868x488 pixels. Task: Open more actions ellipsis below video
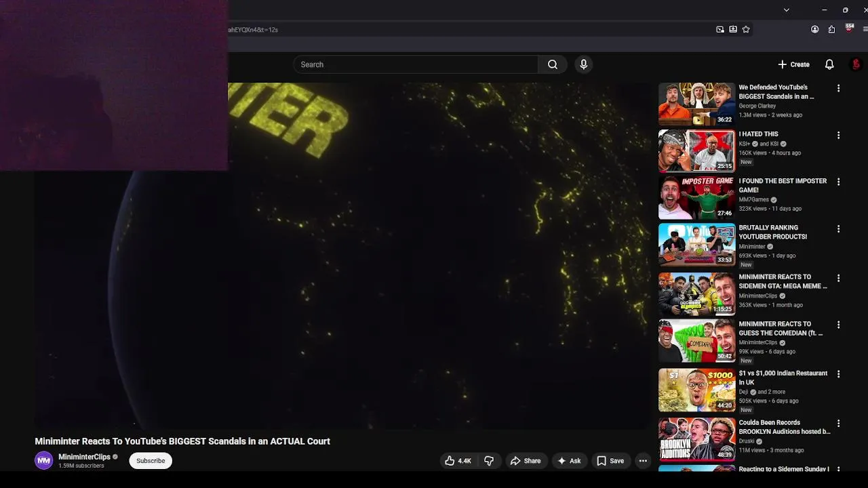pyautogui.click(x=643, y=461)
